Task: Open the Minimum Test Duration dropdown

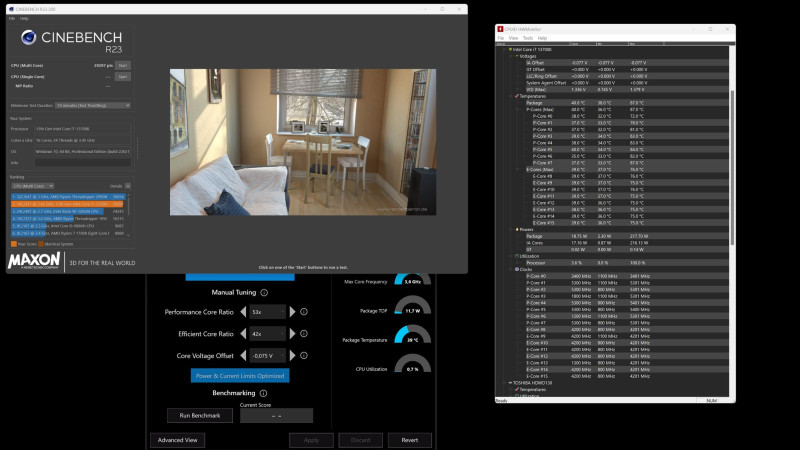Action: point(93,106)
